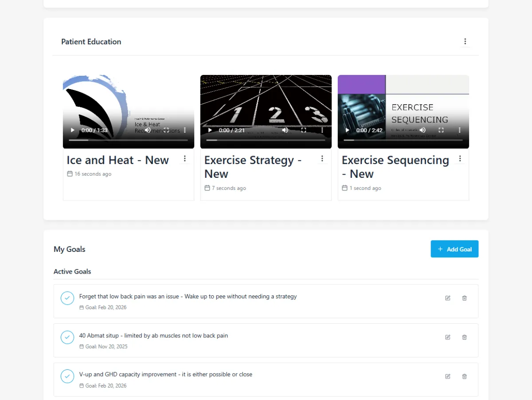Delete the V-up and GHD goal

pos(465,376)
